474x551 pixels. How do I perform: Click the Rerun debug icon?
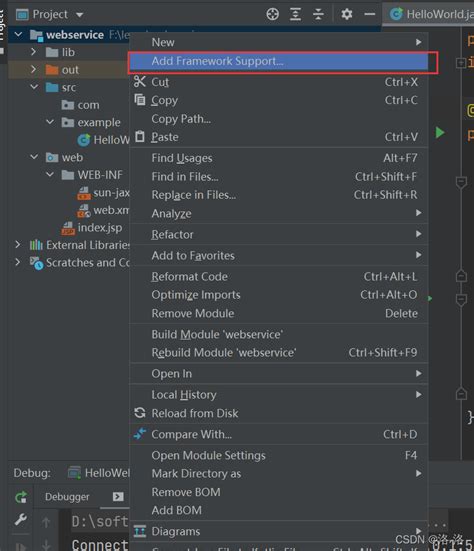pos(21,497)
